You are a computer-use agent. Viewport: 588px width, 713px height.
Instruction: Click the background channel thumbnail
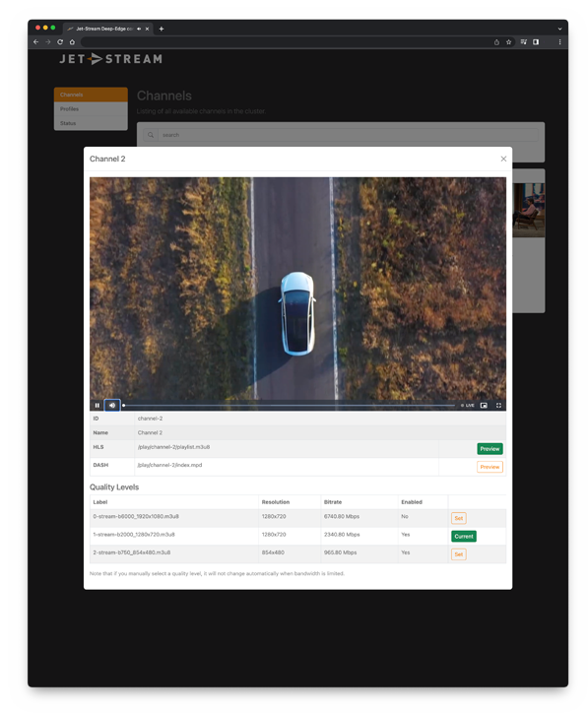[x=529, y=210]
